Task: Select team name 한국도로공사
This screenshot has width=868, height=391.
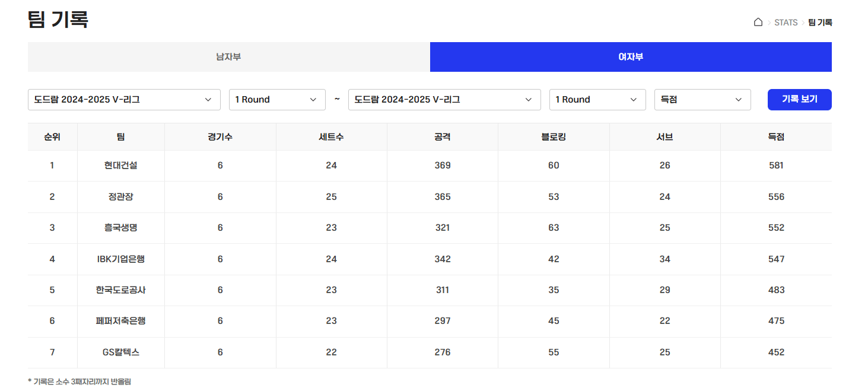Action: point(120,290)
